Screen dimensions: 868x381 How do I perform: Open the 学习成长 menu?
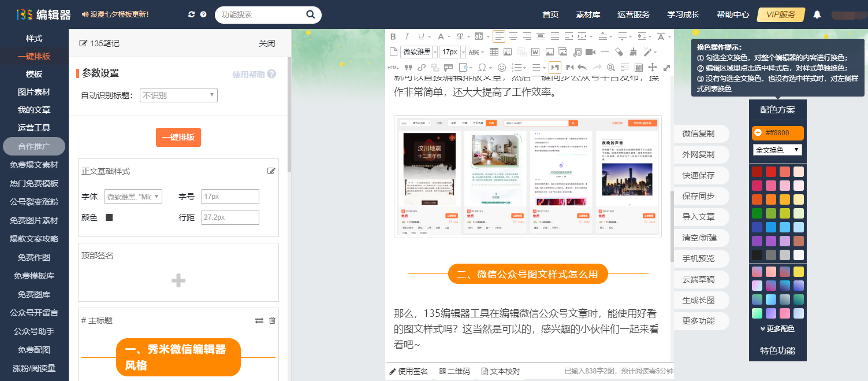pyautogui.click(x=683, y=14)
